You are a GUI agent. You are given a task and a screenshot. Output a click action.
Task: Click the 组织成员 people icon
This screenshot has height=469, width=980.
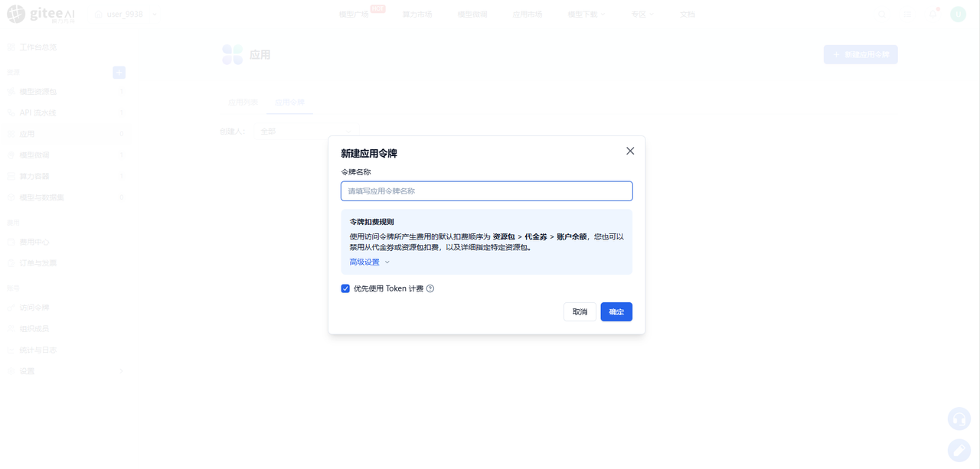11,328
